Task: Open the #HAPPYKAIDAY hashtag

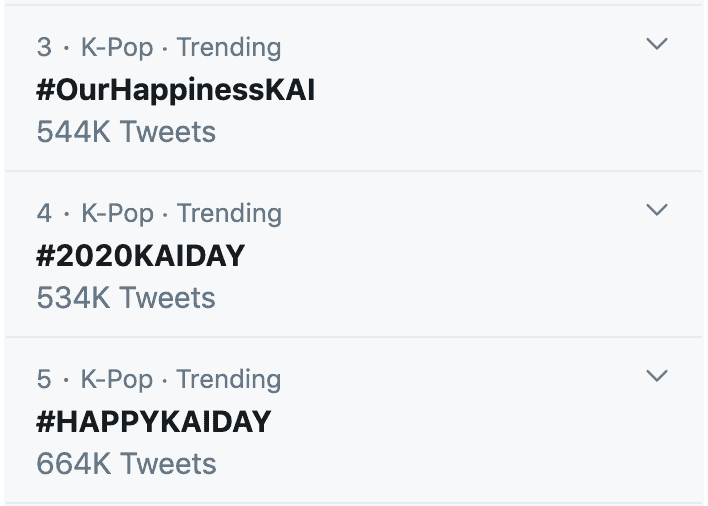Action: click(153, 422)
